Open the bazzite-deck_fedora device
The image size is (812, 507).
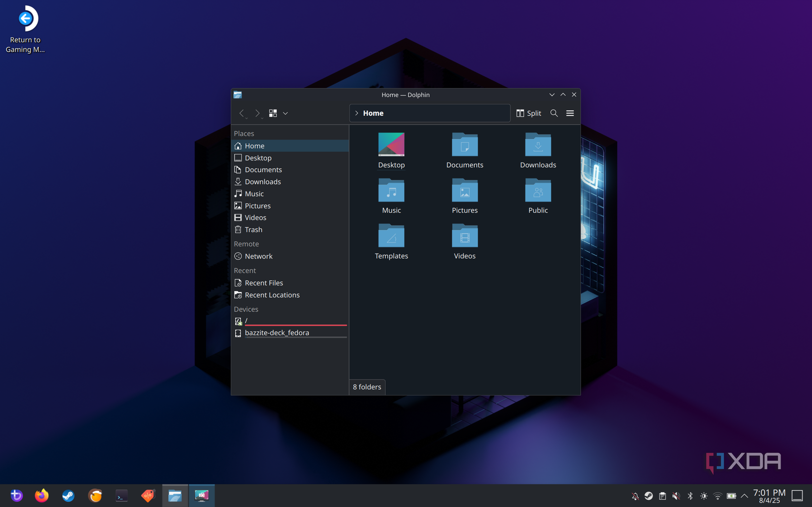(x=277, y=333)
